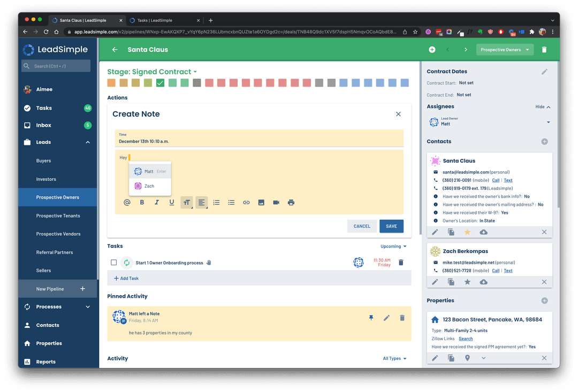Click the SAVE button for the note
The width and height of the screenshot is (578, 392).
click(x=391, y=226)
